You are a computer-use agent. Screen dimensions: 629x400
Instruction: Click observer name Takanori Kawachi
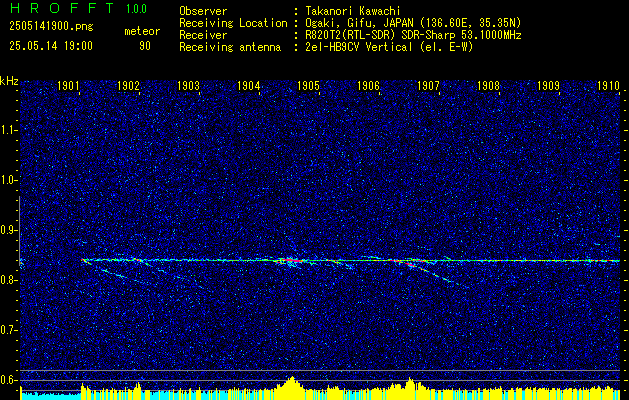click(x=353, y=11)
